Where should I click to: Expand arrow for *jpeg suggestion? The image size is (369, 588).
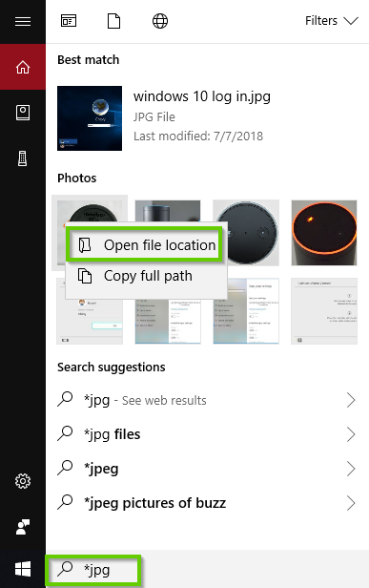pos(351,469)
